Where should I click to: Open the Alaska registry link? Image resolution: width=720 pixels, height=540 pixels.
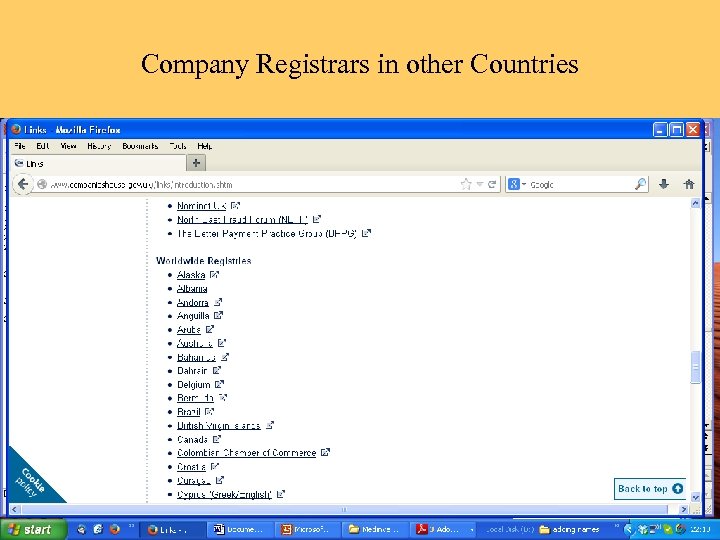click(191, 275)
